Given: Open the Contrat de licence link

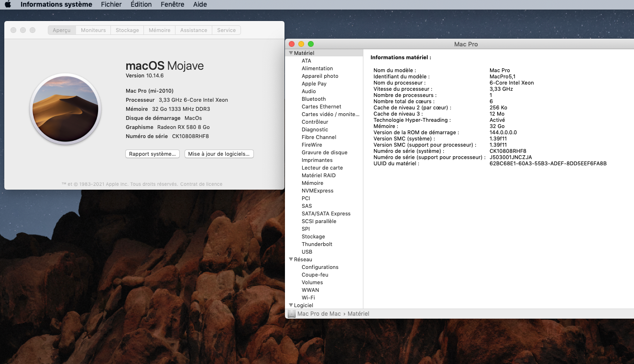Looking at the screenshot, I should click(x=201, y=184).
